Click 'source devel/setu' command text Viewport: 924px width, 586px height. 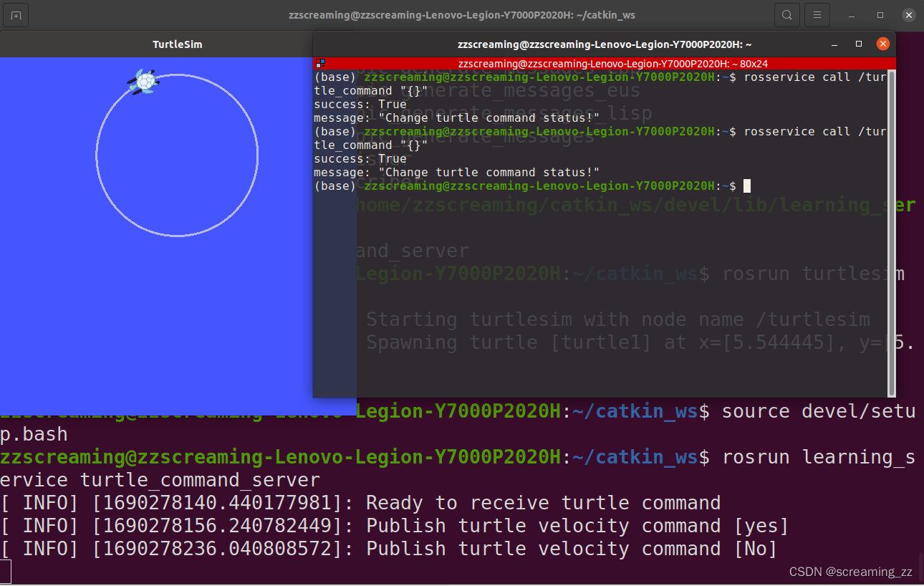(819, 412)
